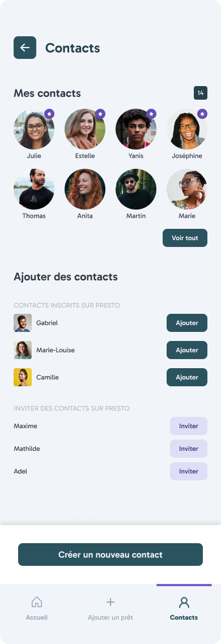Select the Contacts person icon

click(184, 602)
